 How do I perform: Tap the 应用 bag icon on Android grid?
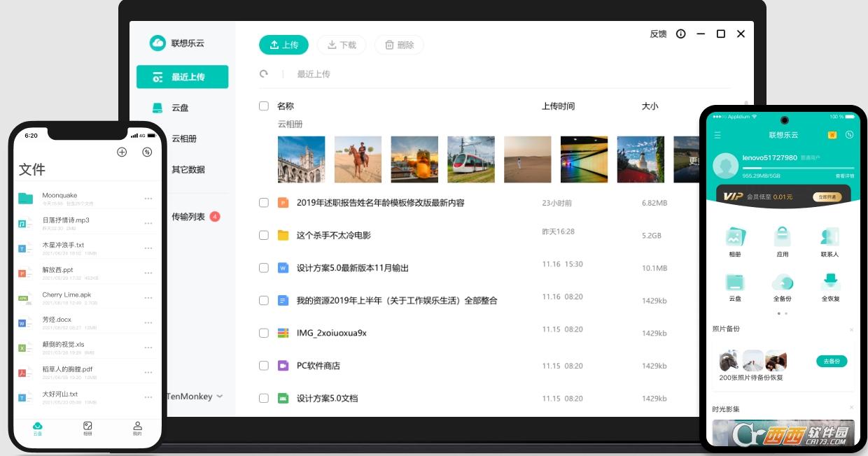point(783,236)
